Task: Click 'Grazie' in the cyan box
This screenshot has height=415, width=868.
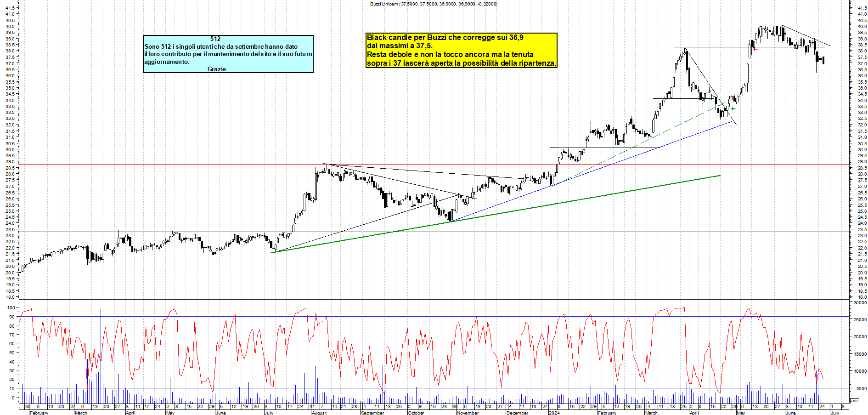Action: click(x=217, y=69)
